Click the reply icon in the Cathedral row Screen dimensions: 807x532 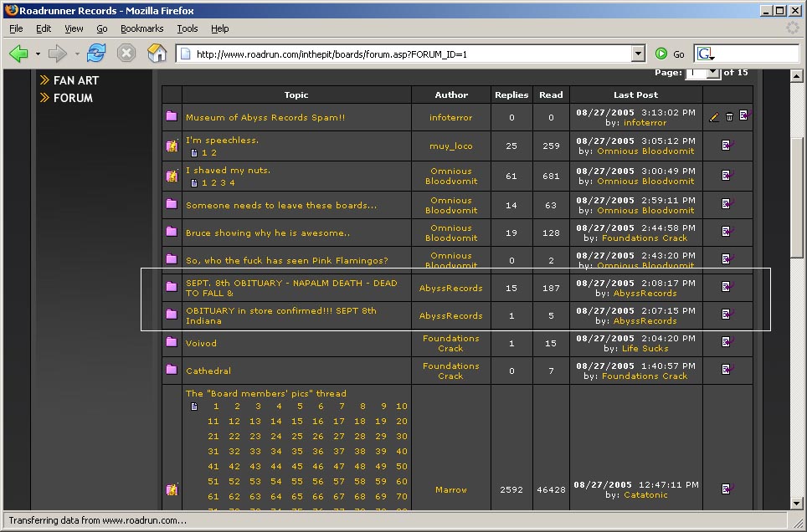pos(727,370)
